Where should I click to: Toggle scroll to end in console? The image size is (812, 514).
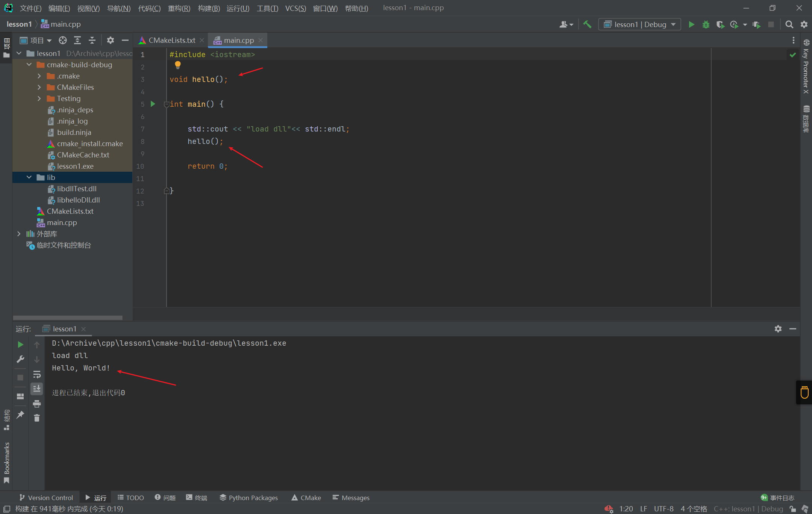37,389
